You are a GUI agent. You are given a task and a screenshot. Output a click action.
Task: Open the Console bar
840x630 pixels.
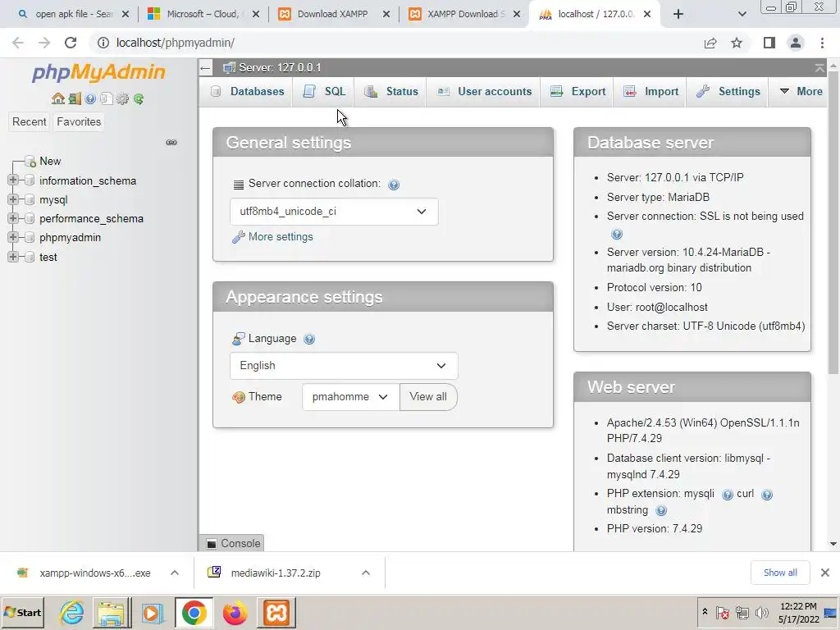coord(233,543)
